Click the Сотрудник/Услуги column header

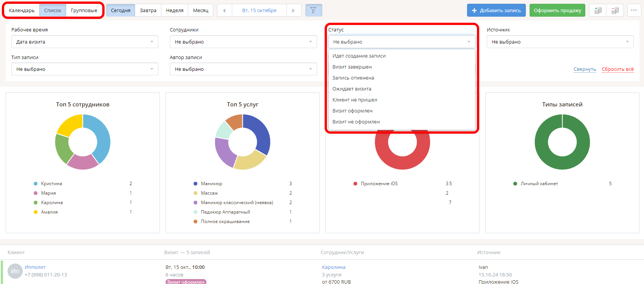click(x=342, y=252)
